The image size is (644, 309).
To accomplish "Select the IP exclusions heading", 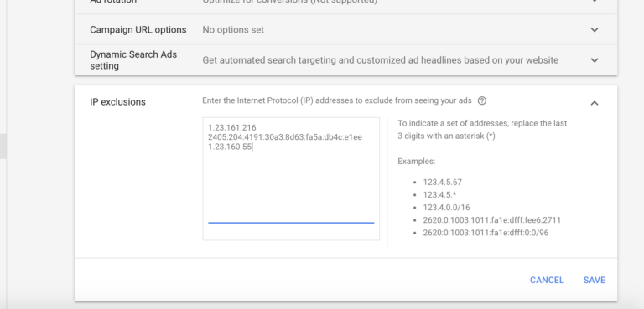I will point(117,102).
